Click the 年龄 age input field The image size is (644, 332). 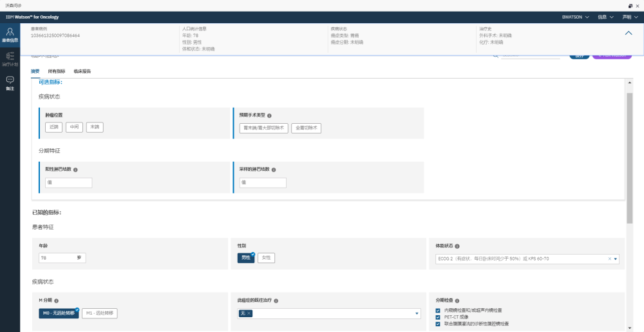point(57,258)
